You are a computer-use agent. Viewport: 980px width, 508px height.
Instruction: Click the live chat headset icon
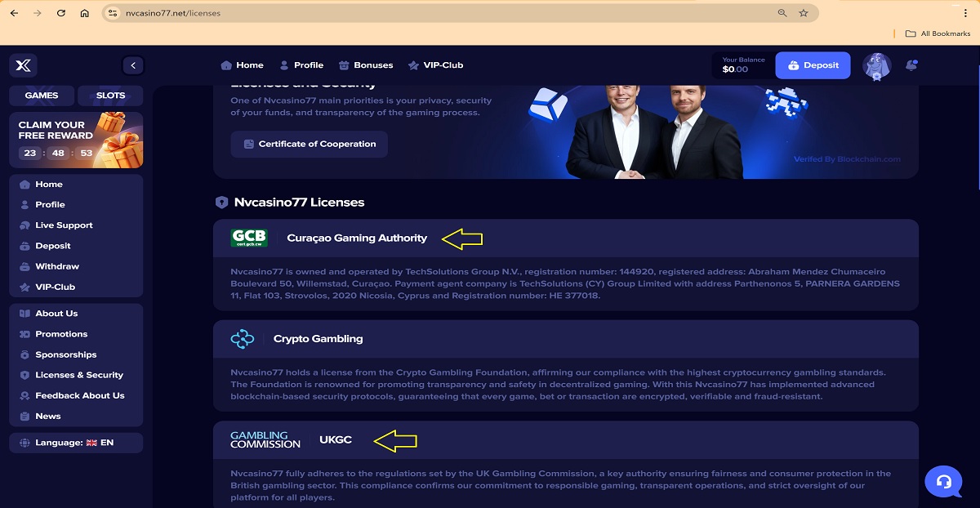[x=943, y=481]
